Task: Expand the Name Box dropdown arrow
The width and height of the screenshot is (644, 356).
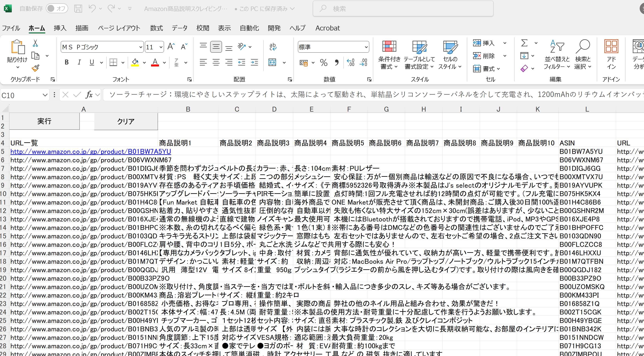Action: 45,95
